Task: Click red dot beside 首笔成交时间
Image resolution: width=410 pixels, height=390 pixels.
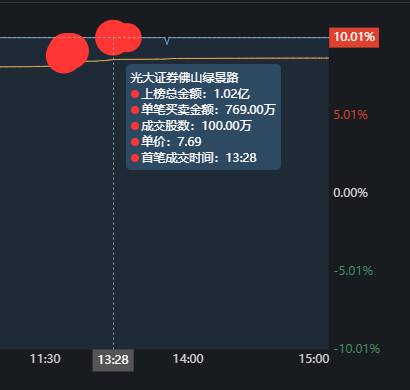Action: tap(135, 158)
